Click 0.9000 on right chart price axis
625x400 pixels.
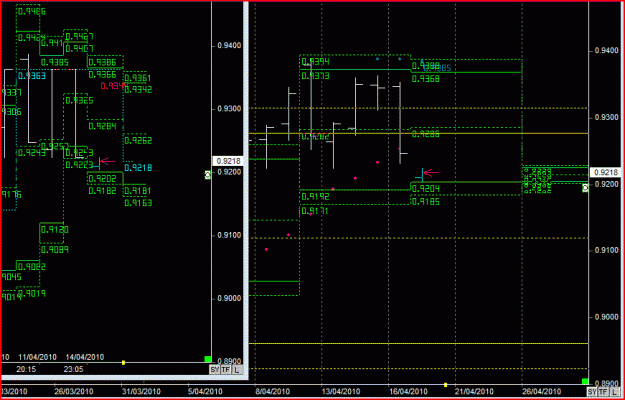(x=606, y=317)
